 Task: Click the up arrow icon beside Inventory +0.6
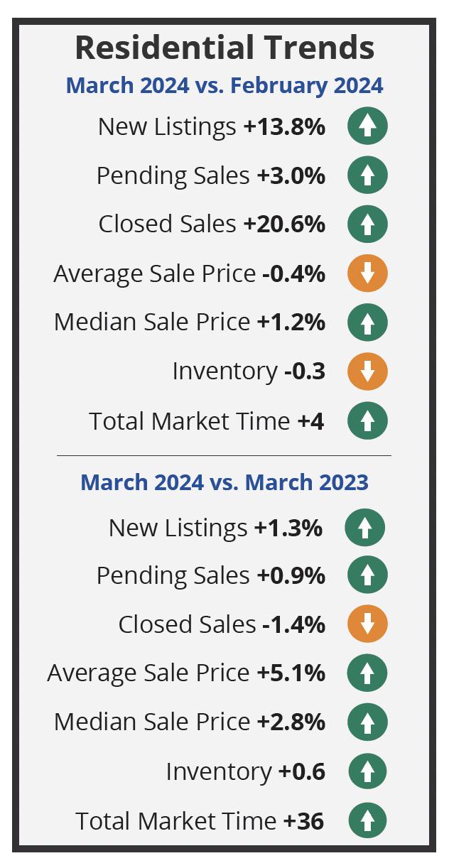(x=367, y=771)
